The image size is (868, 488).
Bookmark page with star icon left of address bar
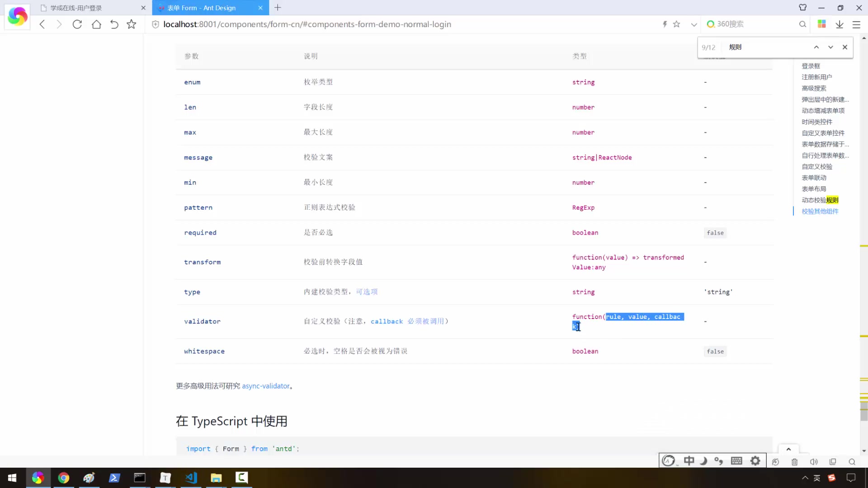point(132,24)
